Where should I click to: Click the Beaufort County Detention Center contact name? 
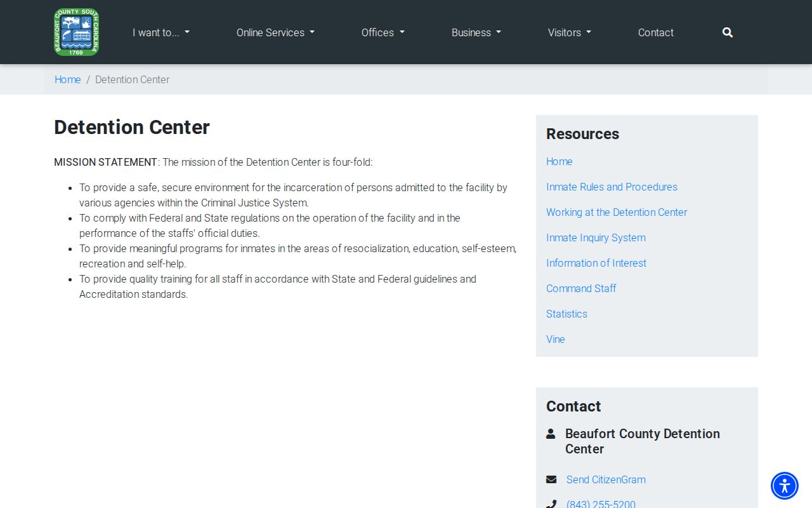coord(643,441)
